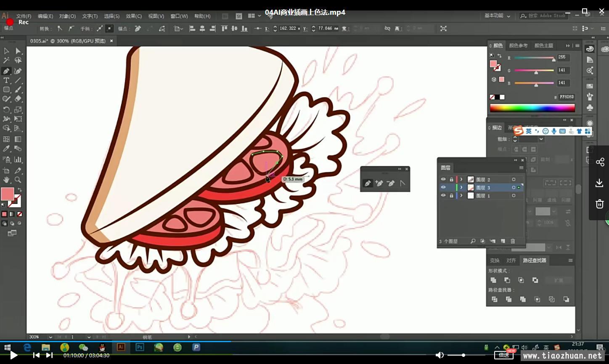Select the Lasso tool
The image size is (609, 364).
pyautogui.click(x=18, y=61)
